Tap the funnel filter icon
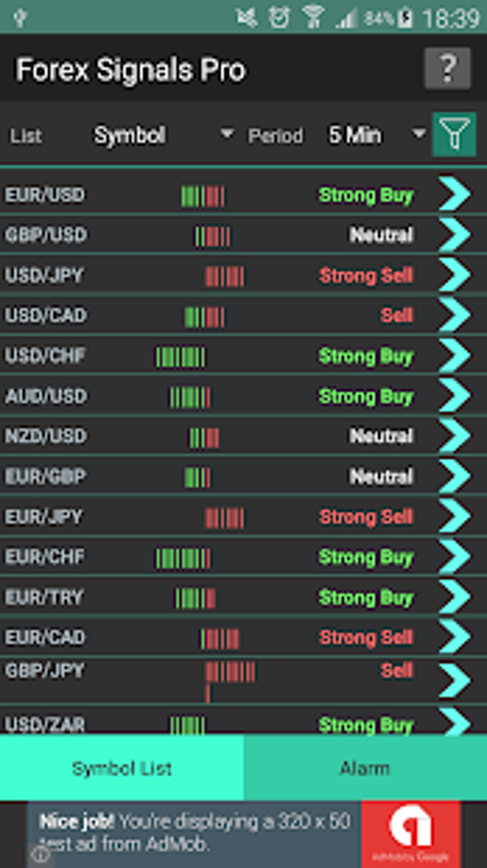This screenshot has width=487, height=868. pyautogui.click(x=454, y=135)
